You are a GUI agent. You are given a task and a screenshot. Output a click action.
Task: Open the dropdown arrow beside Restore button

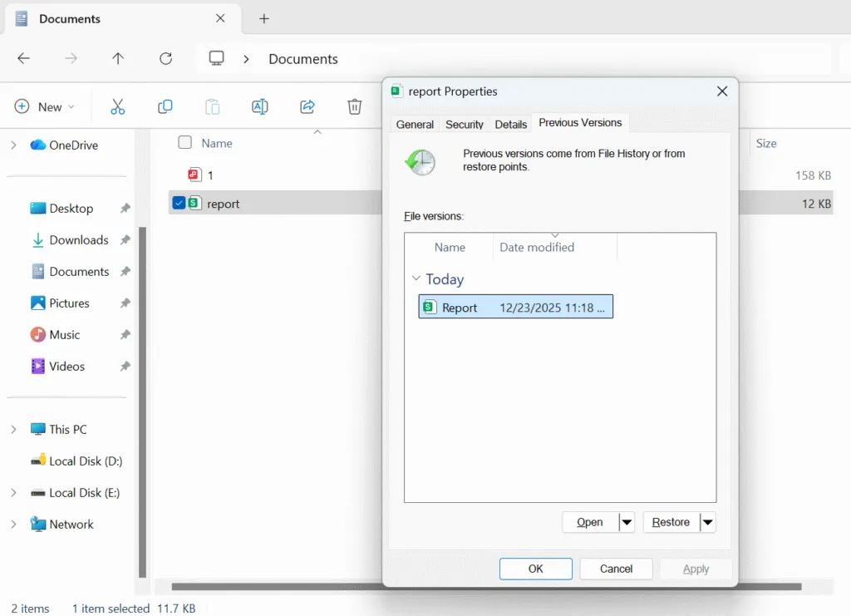[707, 522]
